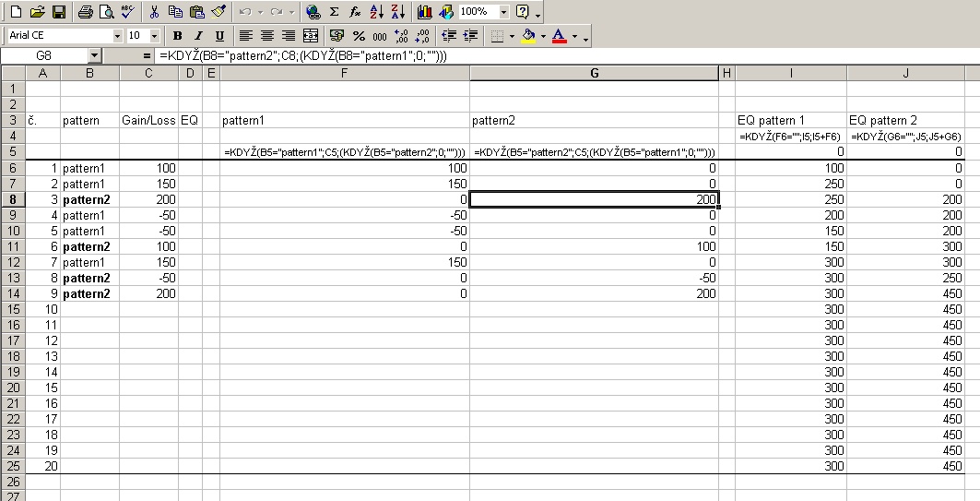Viewport: 980px width, 501px height.
Task: Undo the last action
Action: click(x=245, y=11)
